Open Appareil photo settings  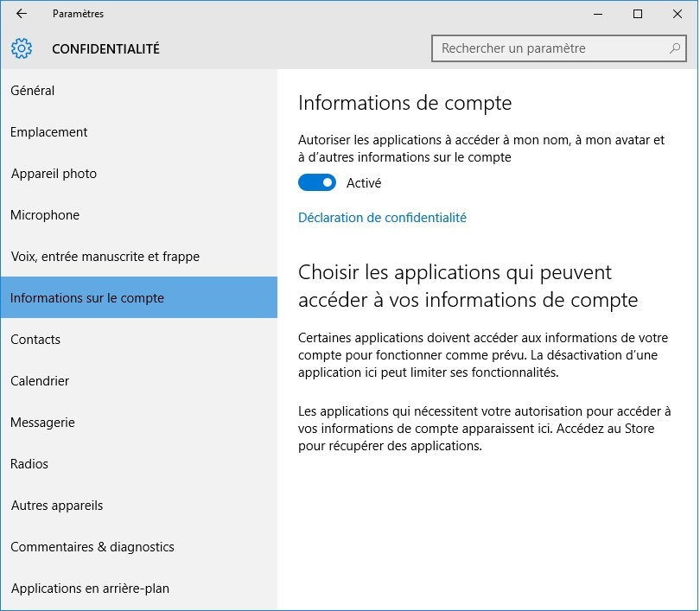(x=139, y=174)
